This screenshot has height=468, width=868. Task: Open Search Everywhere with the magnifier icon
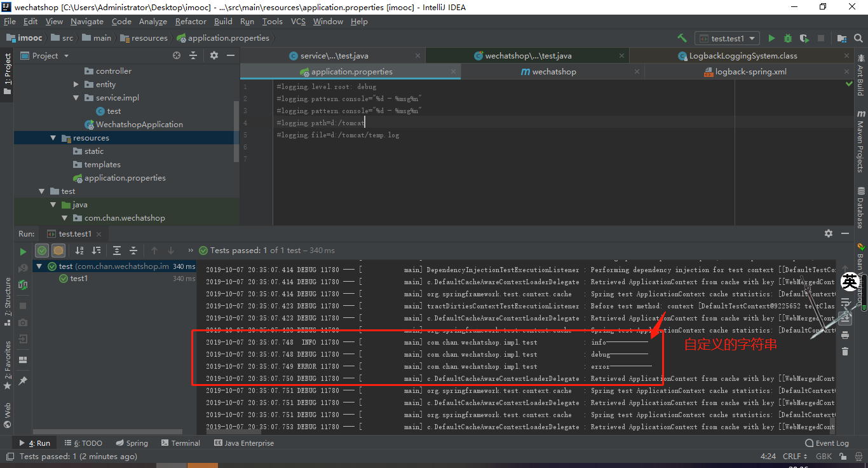coord(858,38)
